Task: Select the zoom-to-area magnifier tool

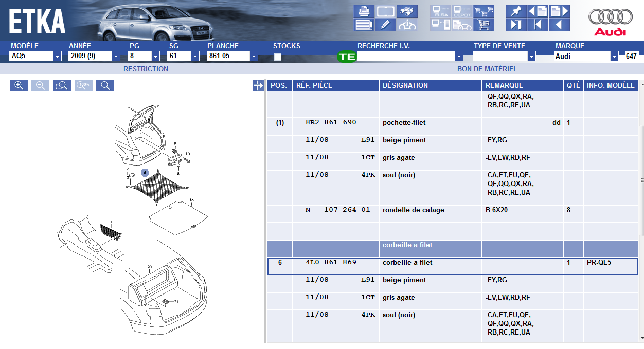Action: tap(62, 85)
